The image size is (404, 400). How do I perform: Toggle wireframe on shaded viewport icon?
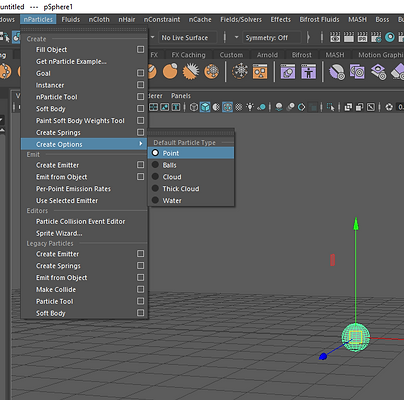227,107
